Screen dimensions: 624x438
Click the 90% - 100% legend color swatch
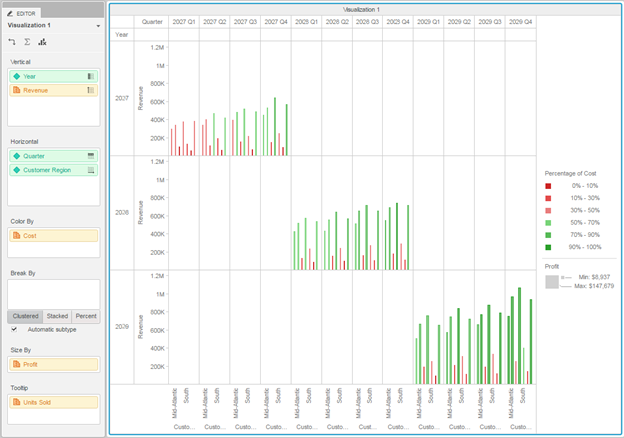click(x=549, y=246)
